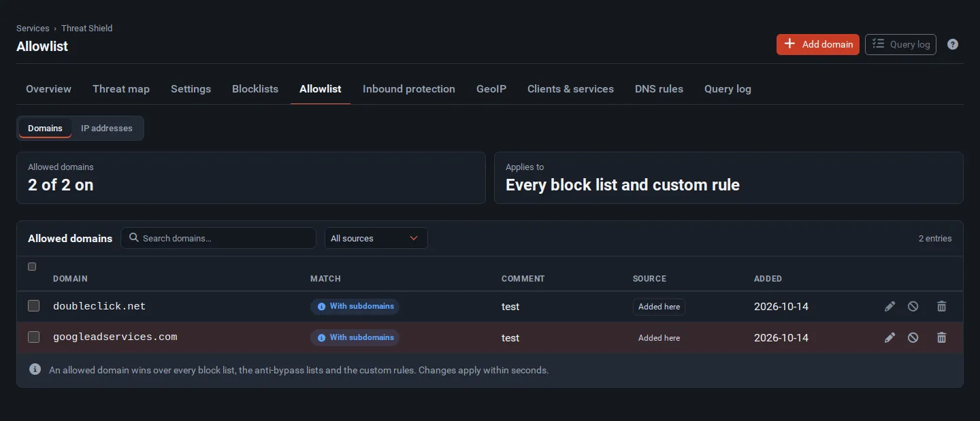
Task: Delete doubleclick.net with the trash icon
Action: (942, 306)
